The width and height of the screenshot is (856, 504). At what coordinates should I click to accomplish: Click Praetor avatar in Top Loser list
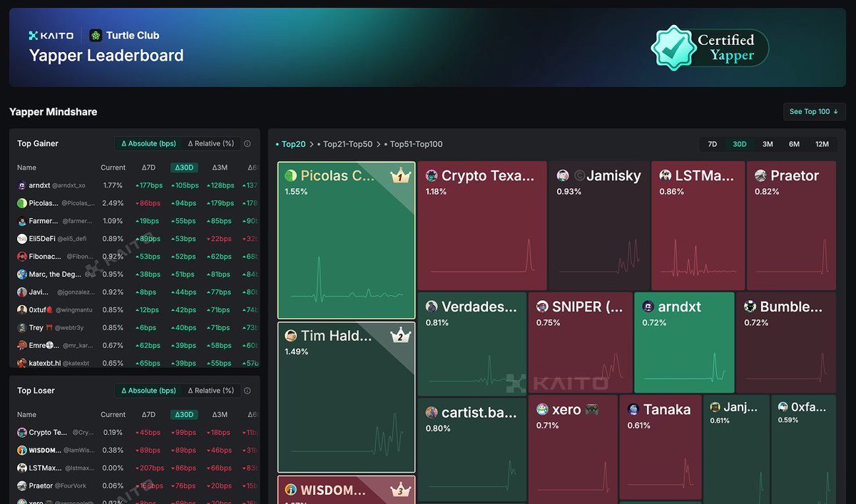[22, 486]
